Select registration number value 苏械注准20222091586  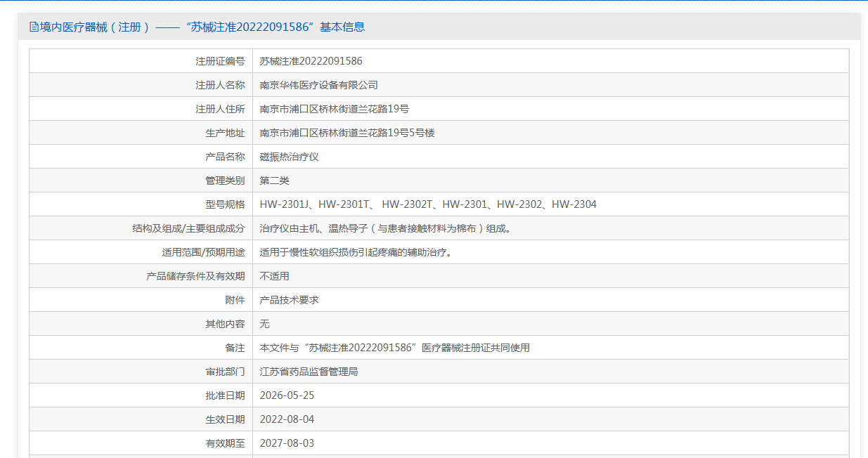[x=311, y=61]
